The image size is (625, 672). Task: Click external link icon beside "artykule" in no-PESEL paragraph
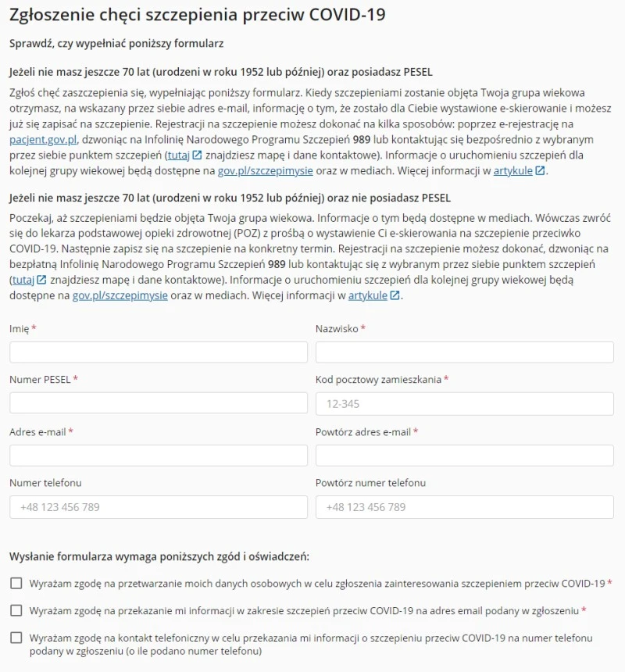[395, 295]
